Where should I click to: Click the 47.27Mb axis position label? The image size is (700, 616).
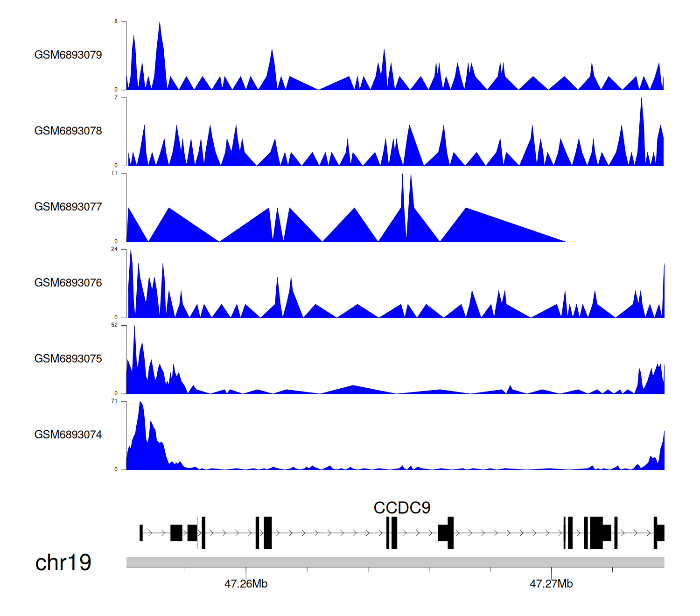pos(551,584)
